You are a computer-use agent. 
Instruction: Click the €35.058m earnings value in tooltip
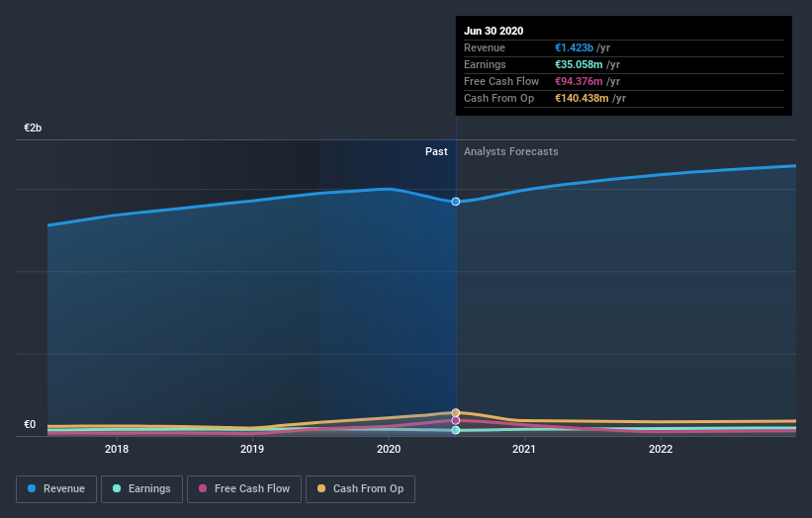579,64
